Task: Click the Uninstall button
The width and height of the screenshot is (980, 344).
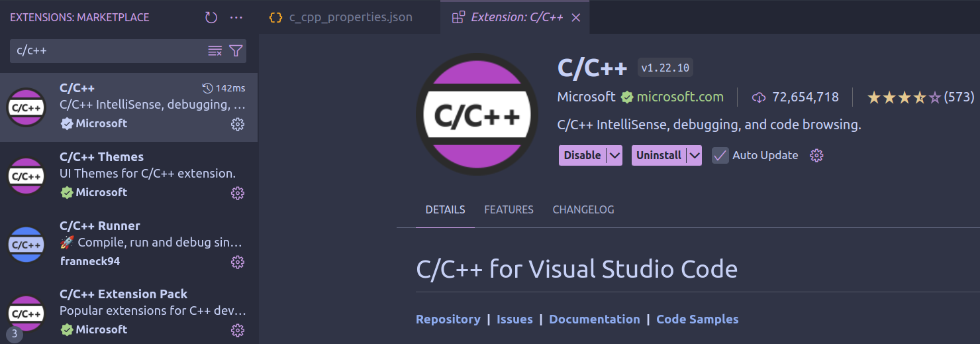Action: (658, 156)
